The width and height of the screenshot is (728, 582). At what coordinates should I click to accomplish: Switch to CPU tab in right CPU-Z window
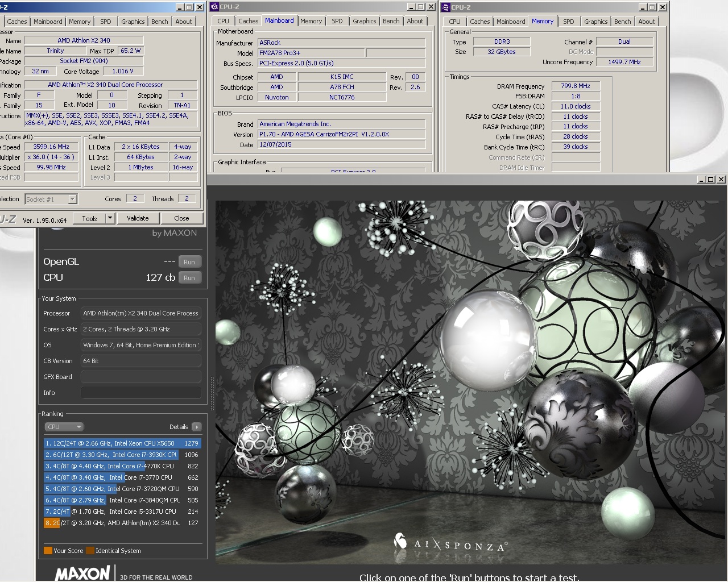pos(455,22)
